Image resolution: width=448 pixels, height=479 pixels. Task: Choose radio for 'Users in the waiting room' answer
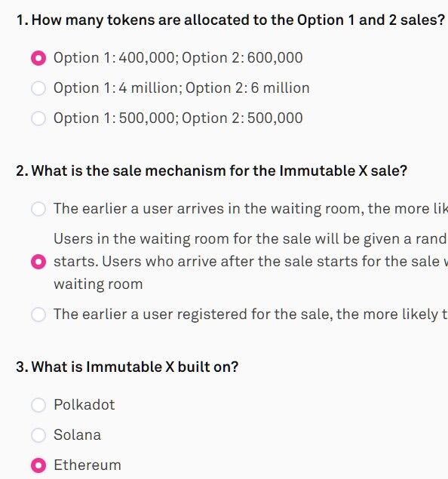click(38, 262)
